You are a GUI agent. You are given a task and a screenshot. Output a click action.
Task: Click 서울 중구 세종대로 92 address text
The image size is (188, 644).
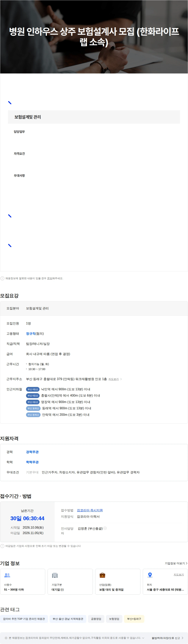coord(165,590)
